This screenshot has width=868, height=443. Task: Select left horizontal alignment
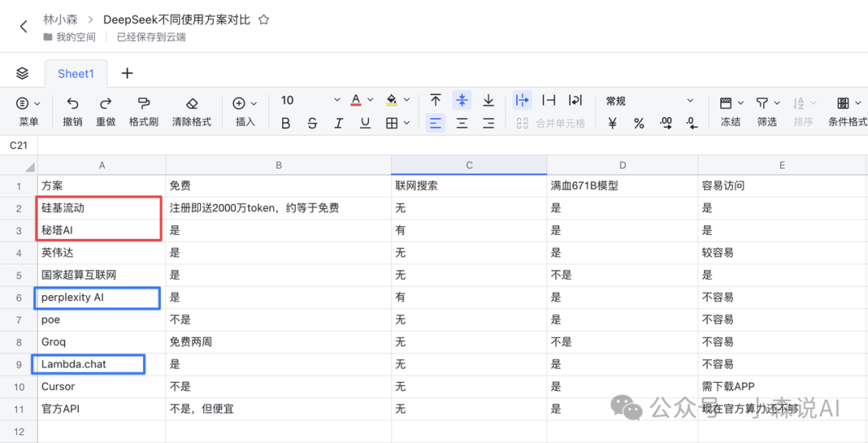436,124
